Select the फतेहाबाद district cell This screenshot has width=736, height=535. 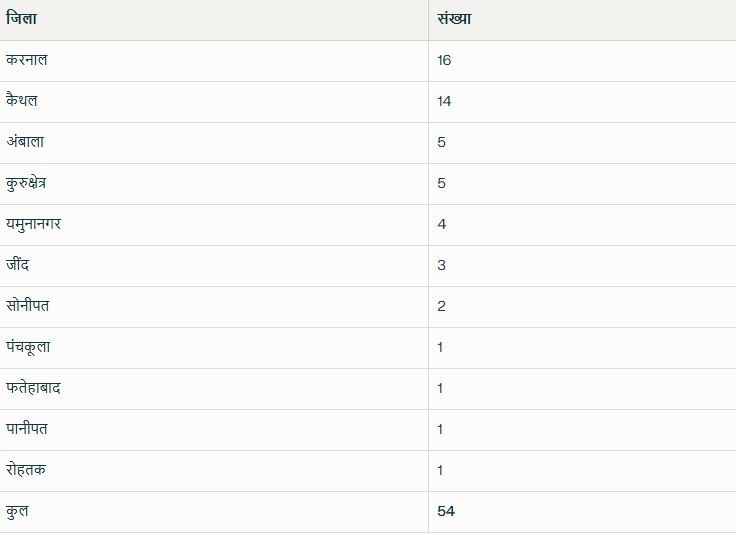[33, 388]
